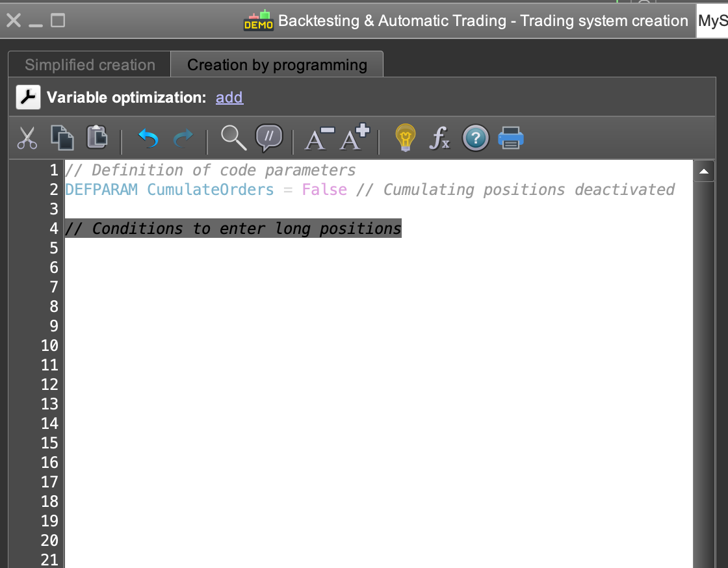
Task: Click DEFPARAM keyword on line 2
Action: (101, 190)
